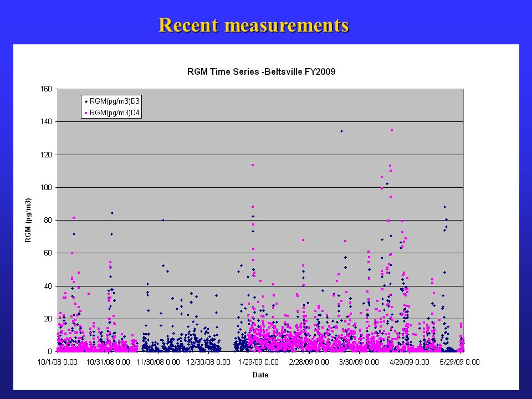532x399 pixels.
Task: Click the magenta square marker in the legend
Action: (x=86, y=113)
